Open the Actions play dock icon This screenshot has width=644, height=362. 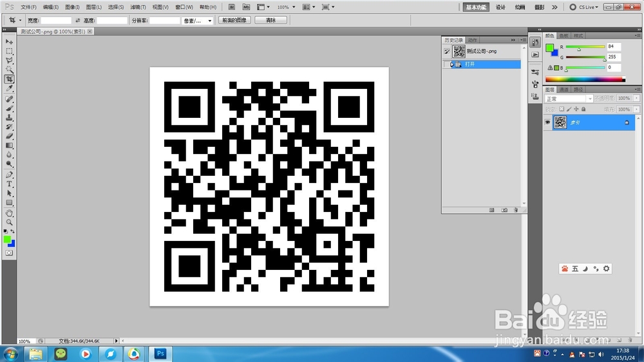(x=535, y=55)
